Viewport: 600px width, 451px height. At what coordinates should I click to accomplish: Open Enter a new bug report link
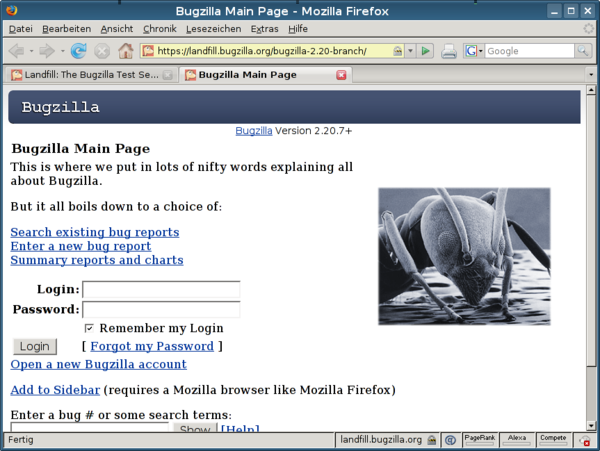pos(81,246)
